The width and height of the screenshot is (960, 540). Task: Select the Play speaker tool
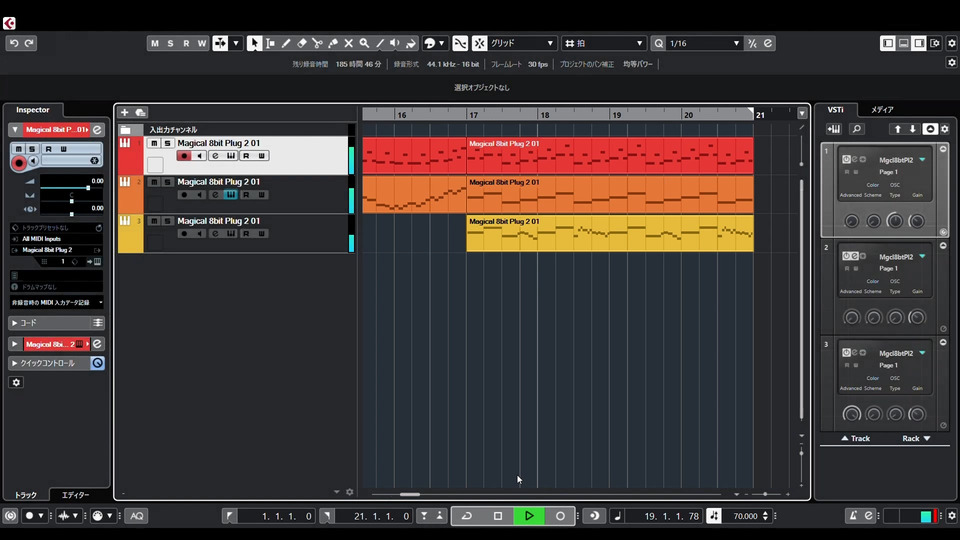click(395, 43)
